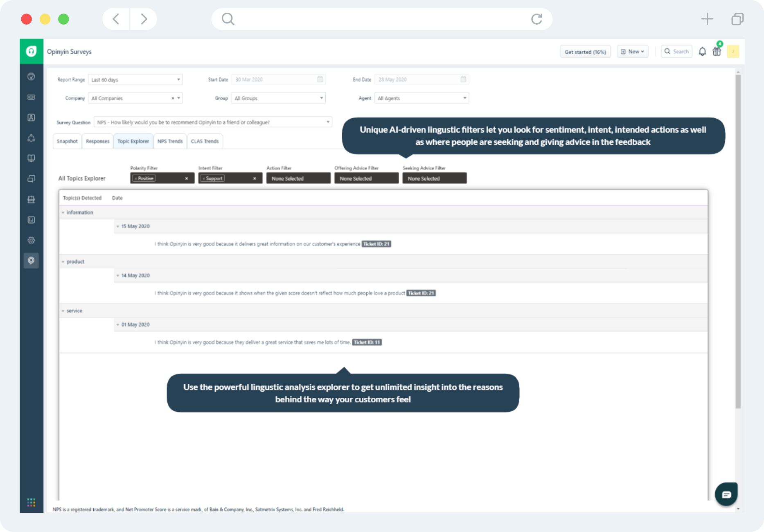
Task: Open the Group dropdown
Action: [x=279, y=98]
